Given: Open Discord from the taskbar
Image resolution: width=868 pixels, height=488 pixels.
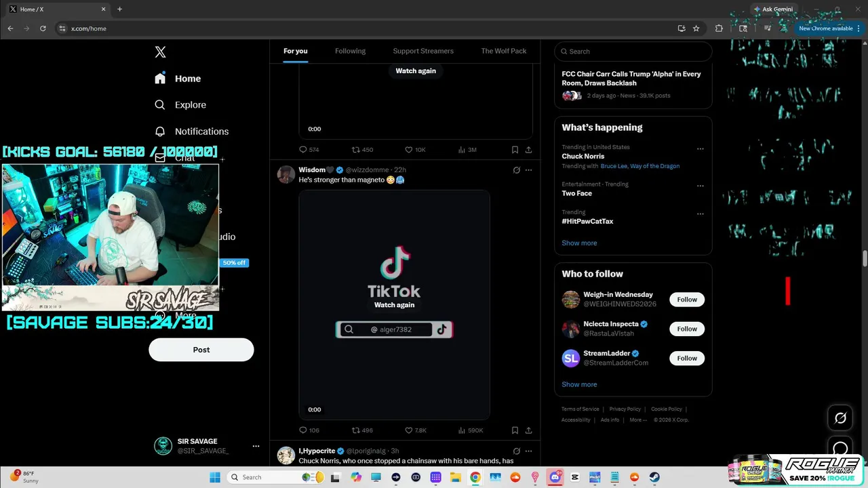Looking at the screenshot, I should pos(555,477).
